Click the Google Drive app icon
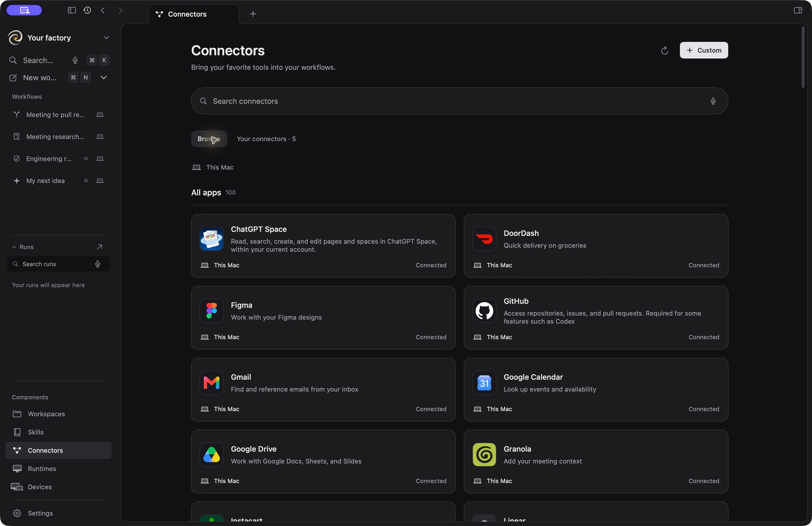This screenshot has height=526, width=812. (212, 455)
